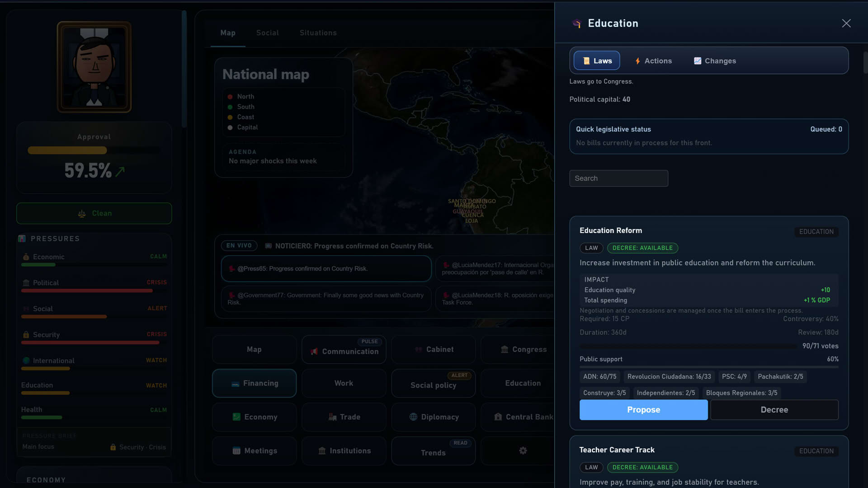Click the approval progress bar
868x488 pixels.
click(94, 150)
